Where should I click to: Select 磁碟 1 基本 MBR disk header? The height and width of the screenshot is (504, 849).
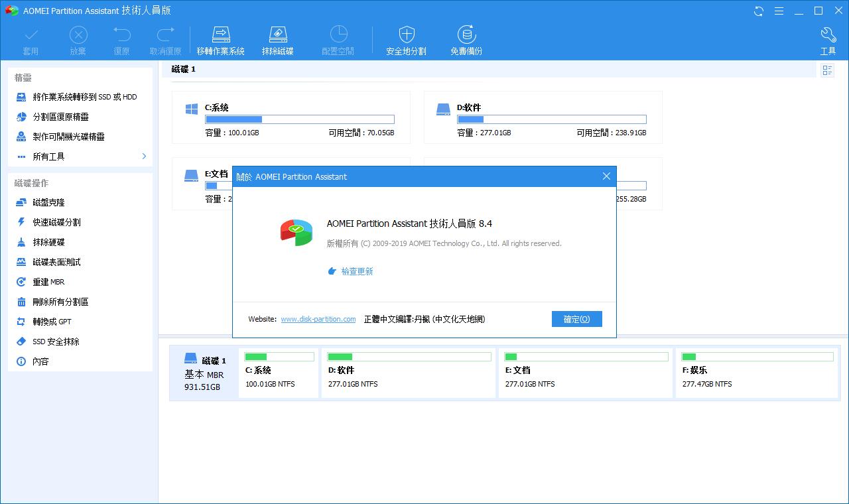click(x=204, y=373)
